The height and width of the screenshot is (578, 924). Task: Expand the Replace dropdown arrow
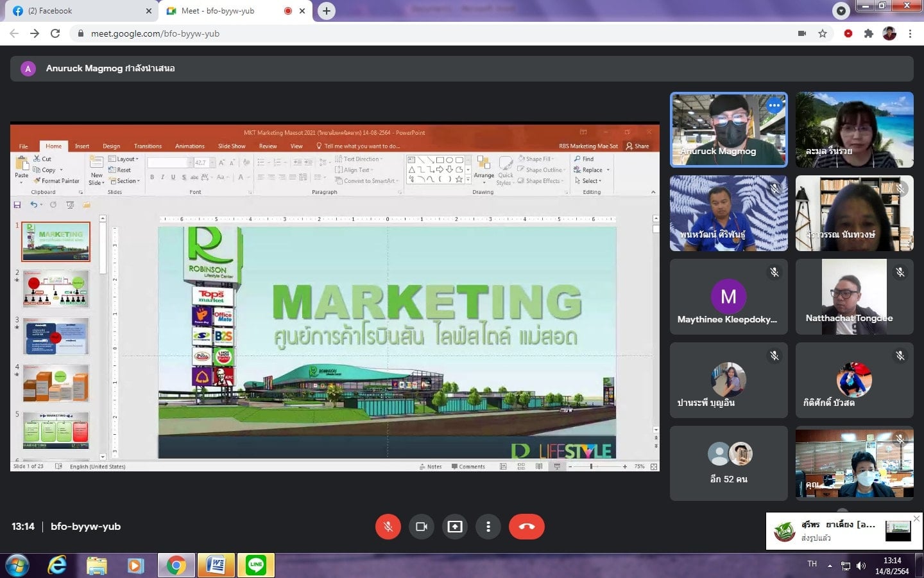click(608, 170)
